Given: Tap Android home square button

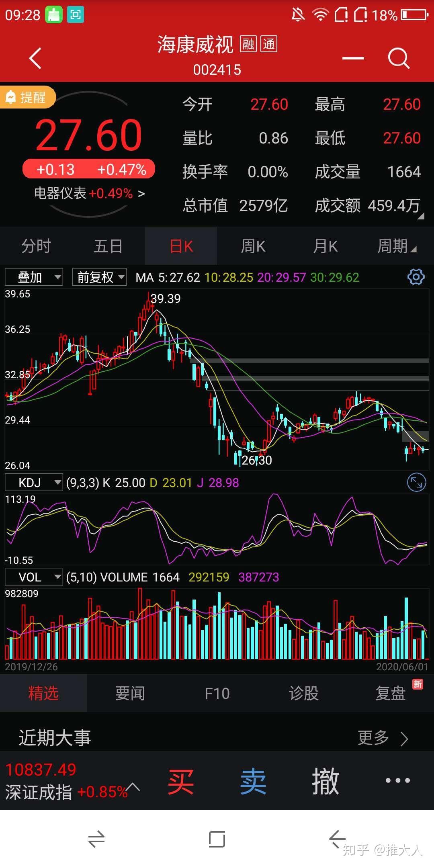Looking at the screenshot, I should coord(217,839).
